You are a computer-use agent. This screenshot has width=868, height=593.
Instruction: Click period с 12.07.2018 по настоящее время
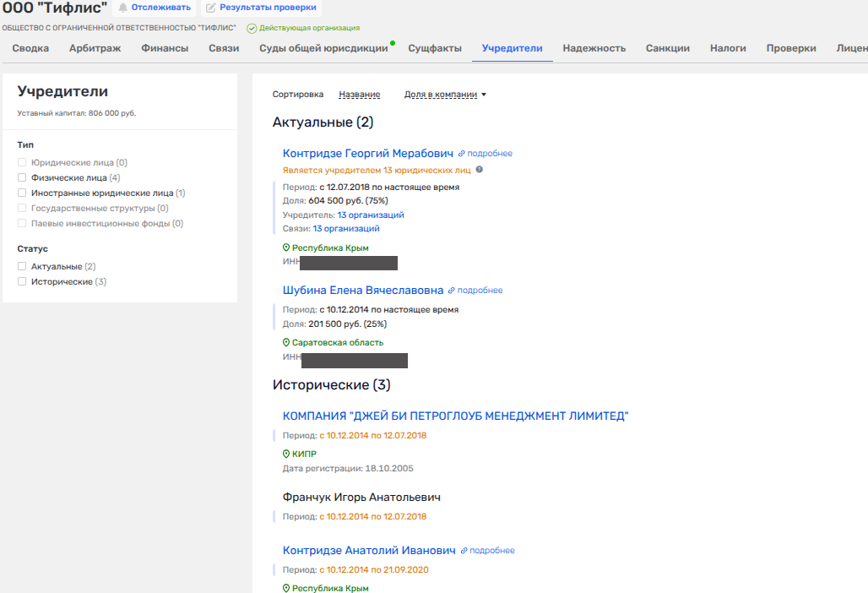(x=390, y=188)
